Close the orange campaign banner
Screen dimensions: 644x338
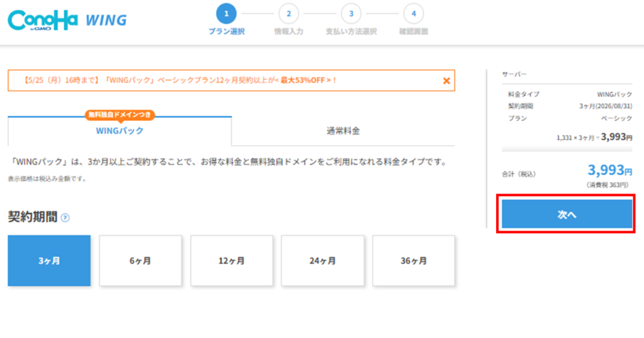point(447,81)
